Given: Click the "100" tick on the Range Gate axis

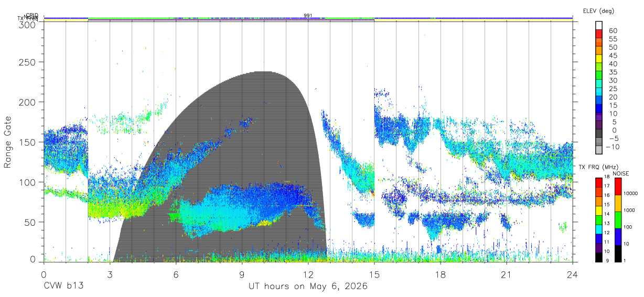Looking at the screenshot, I should point(27,182).
